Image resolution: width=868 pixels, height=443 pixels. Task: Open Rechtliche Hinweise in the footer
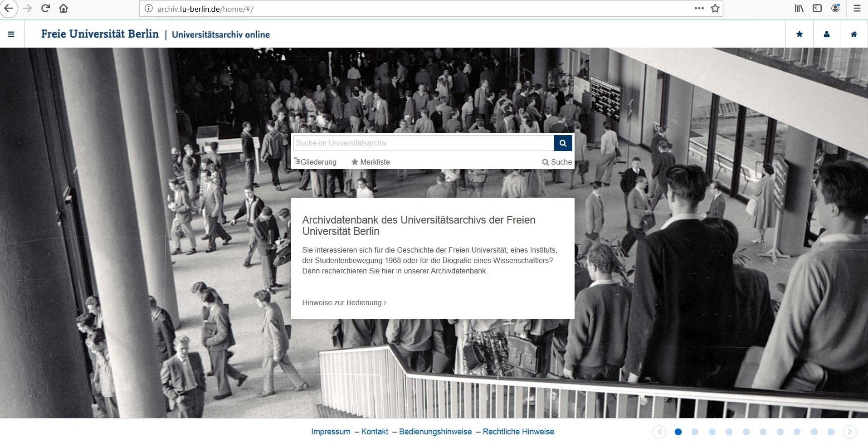pos(518,431)
